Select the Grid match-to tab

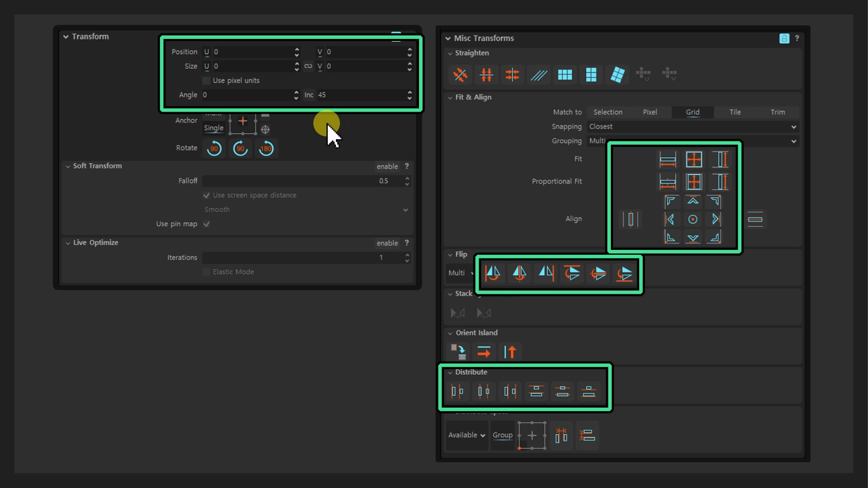tap(692, 112)
